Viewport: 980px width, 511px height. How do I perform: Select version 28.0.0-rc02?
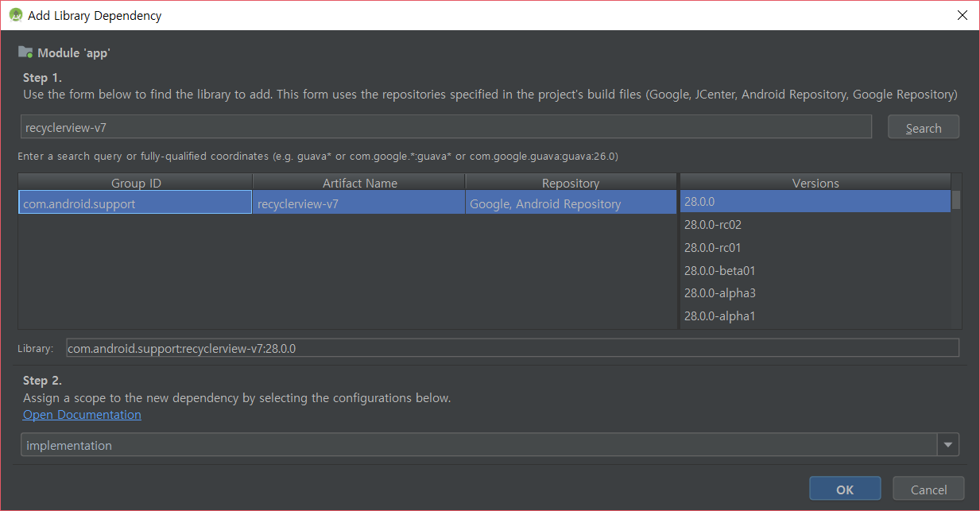point(815,225)
